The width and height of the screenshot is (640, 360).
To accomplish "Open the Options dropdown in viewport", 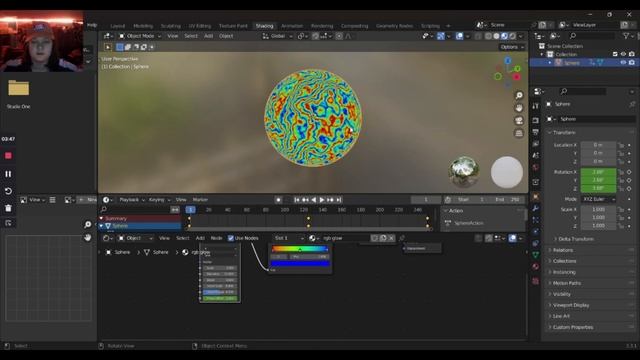I will click(x=512, y=47).
